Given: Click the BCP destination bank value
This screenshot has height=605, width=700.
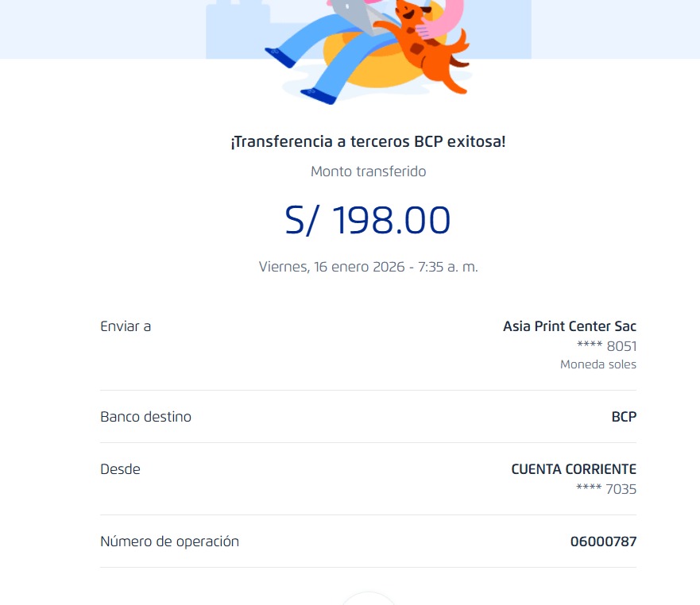Looking at the screenshot, I should [x=624, y=417].
